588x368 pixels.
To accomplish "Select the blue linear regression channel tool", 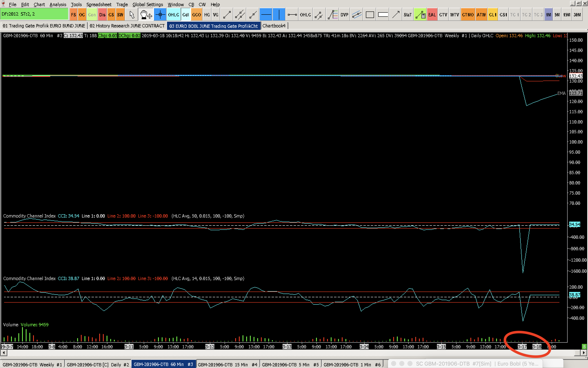I will (357, 15).
